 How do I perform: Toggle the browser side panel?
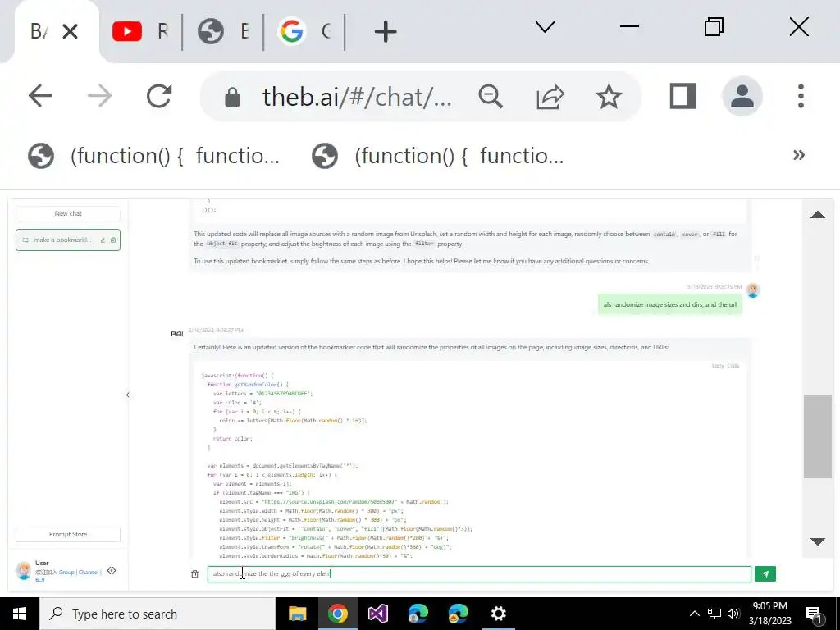coord(682,97)
